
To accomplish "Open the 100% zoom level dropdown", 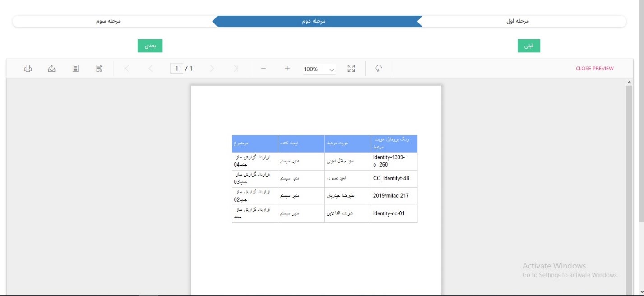I will point(320,69).
